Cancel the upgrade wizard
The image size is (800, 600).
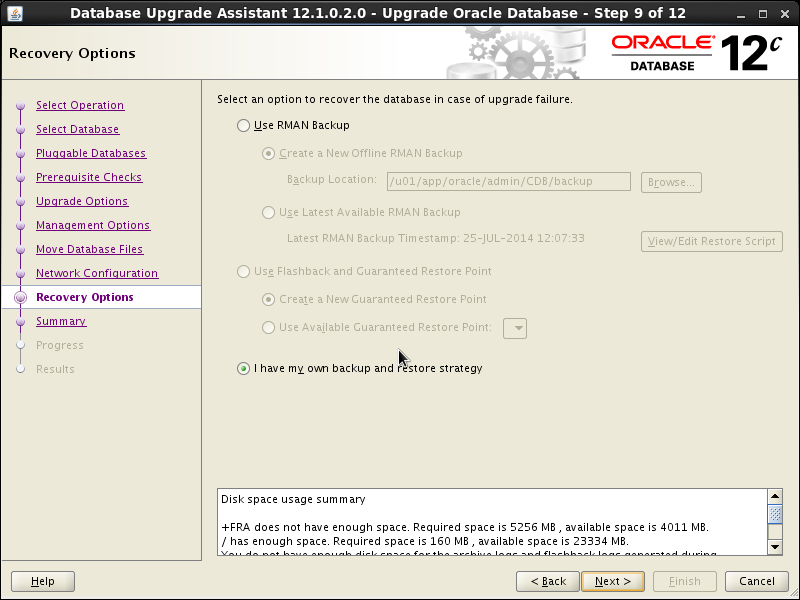757,581
